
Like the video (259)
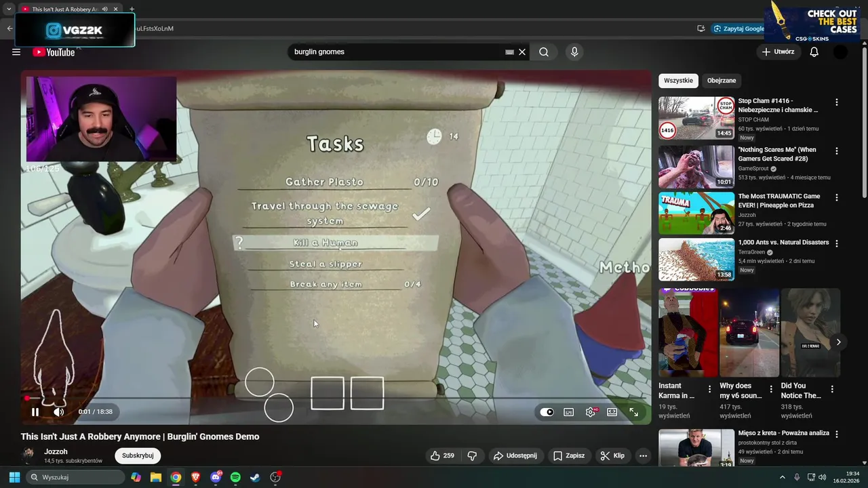tap(442, 455)
